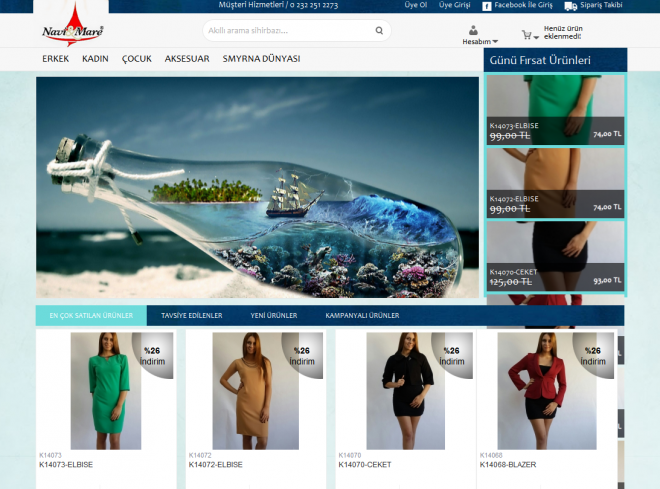Expand the Hesabım dropdown arrow
The image size is (660, 489).
pos(495,42)
